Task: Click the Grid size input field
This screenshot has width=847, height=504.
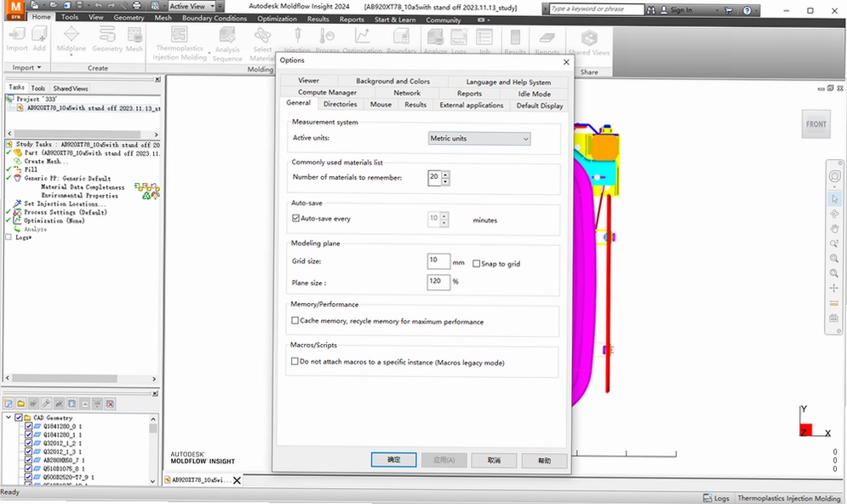Action: tap(438, 261)
